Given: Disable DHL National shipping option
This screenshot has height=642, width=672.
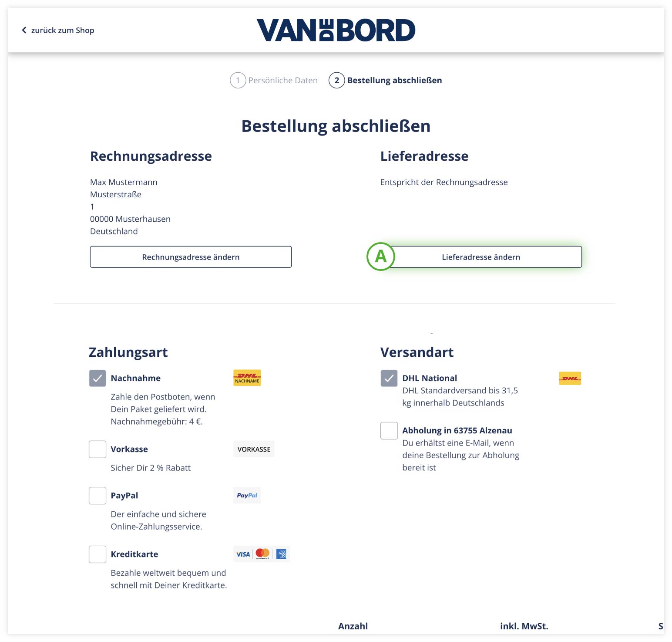Looking at the screenshot, I should 389,378.
